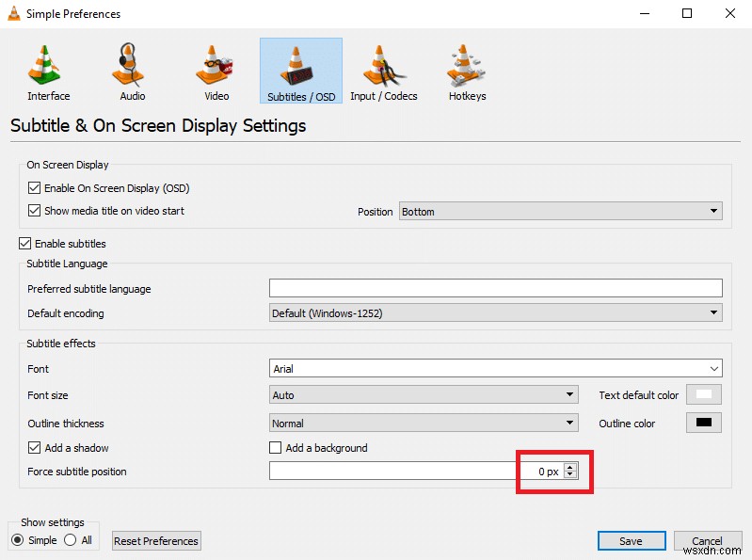Uncheck Show media title on video start
The image size is (752, 560).
(x=34, y=211)
